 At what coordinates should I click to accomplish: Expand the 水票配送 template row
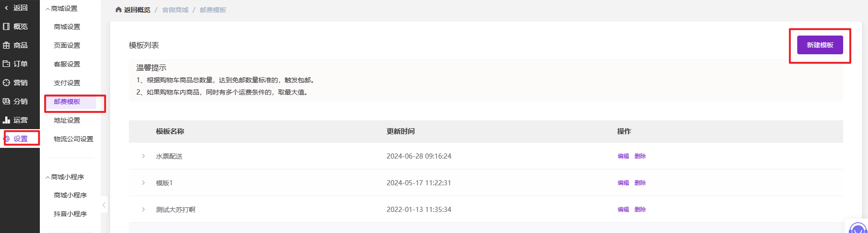[143, 156]
